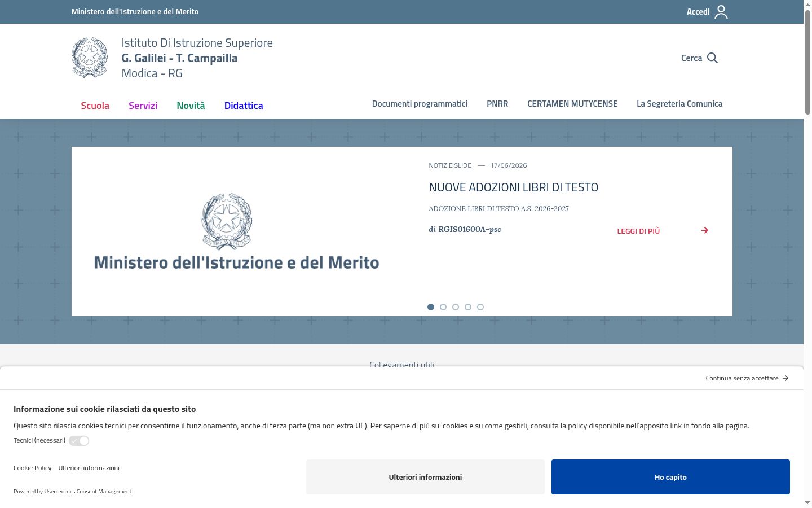Viewport: 812px width, 508px height.
Task: Open the Novità menu
Action: (191, 106)
